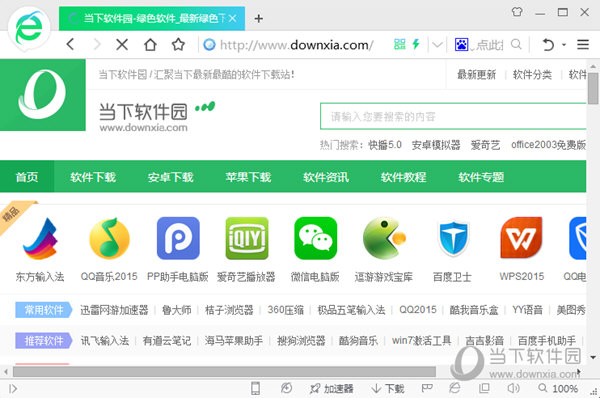This screenshot has height=398, width=600.
Task: Open the skin shirt icon
Action: click(517, 12)
